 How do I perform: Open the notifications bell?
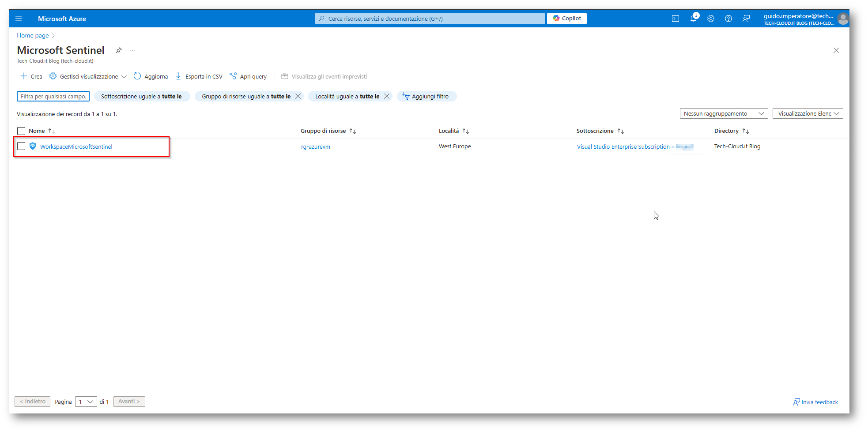click(693, 19)
